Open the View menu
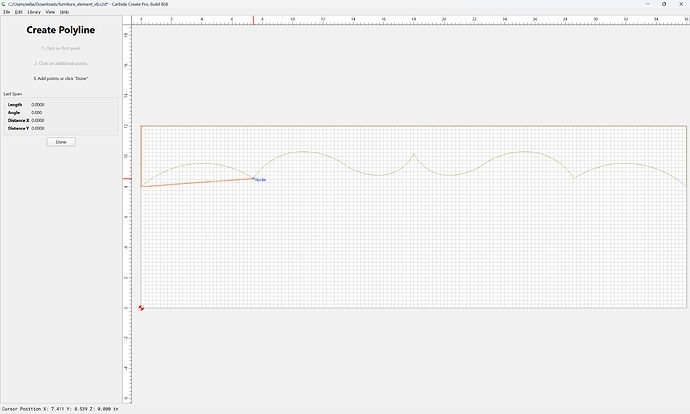This screenshot has height=414, width=690. point(50,12)
